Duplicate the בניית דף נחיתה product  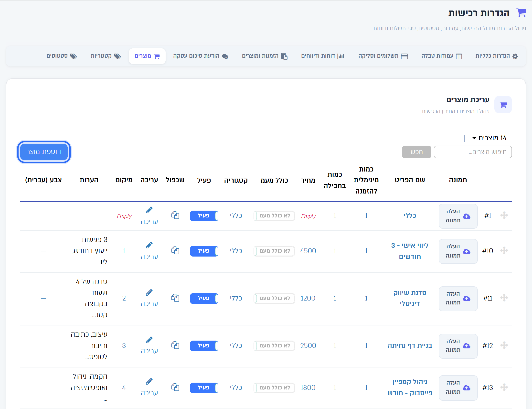coord(175,345)
